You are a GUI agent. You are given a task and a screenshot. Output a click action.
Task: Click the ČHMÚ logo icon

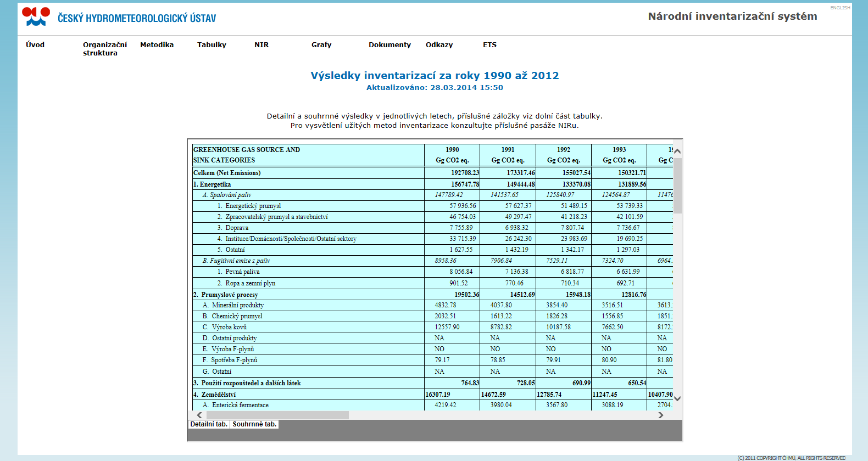36,16
